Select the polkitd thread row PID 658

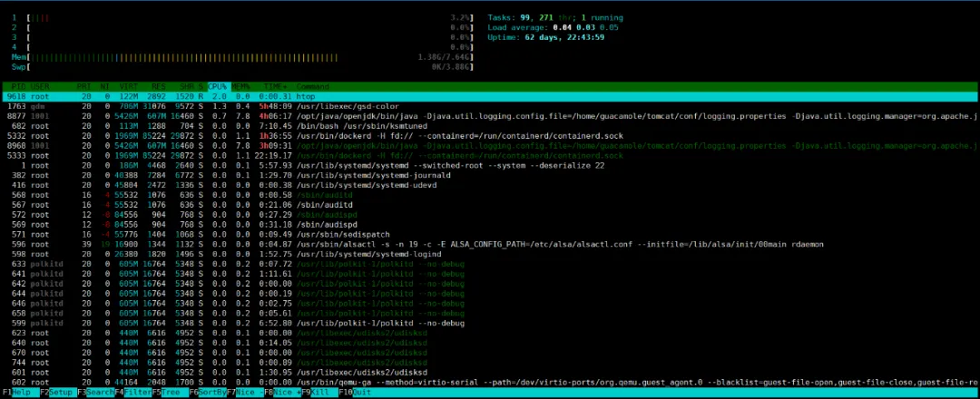(x=490, y=314)
